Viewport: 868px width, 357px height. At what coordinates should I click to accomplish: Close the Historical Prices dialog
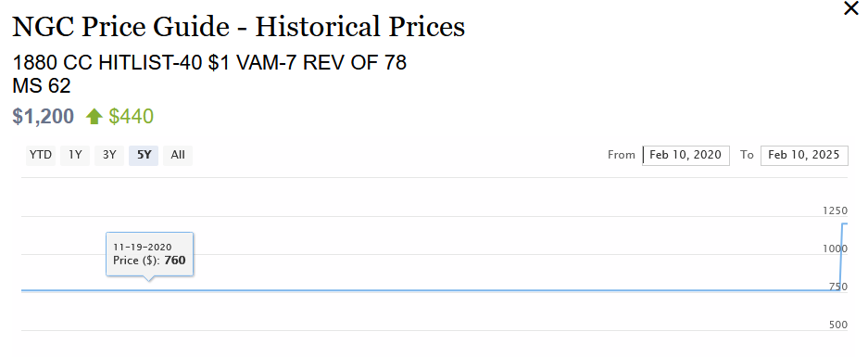[850, 8]
